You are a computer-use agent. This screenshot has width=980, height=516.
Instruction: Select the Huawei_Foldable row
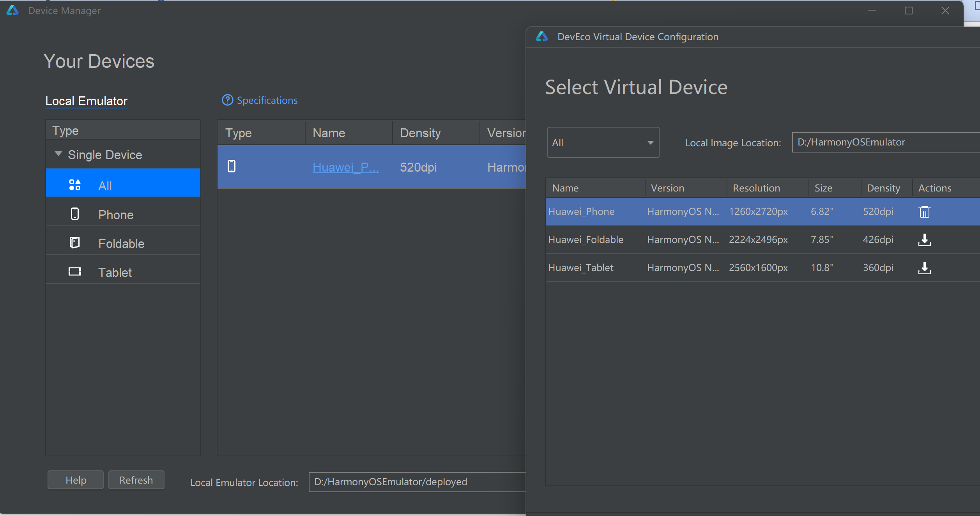(x=762, y=239)
